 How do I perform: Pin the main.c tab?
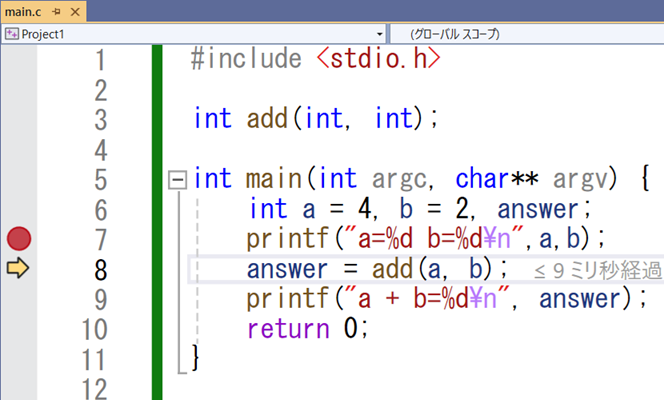coord(55,12)
